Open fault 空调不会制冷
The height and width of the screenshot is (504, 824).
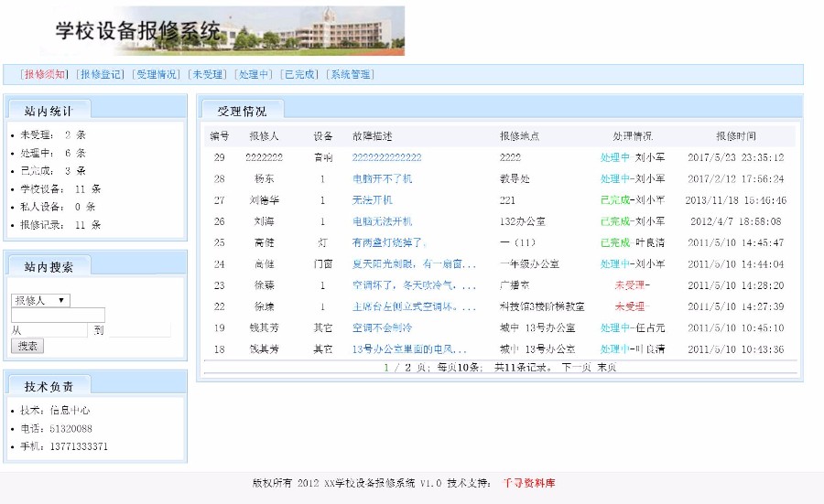[x=382, y=327]
